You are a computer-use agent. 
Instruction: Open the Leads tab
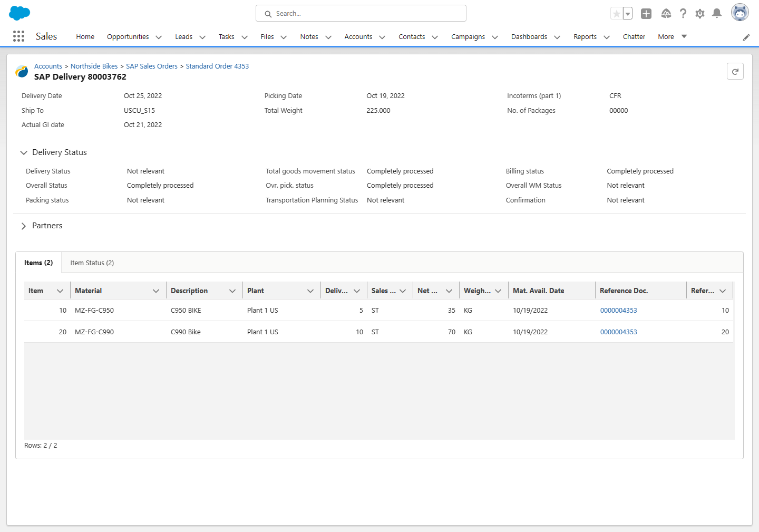coord(184,36)
